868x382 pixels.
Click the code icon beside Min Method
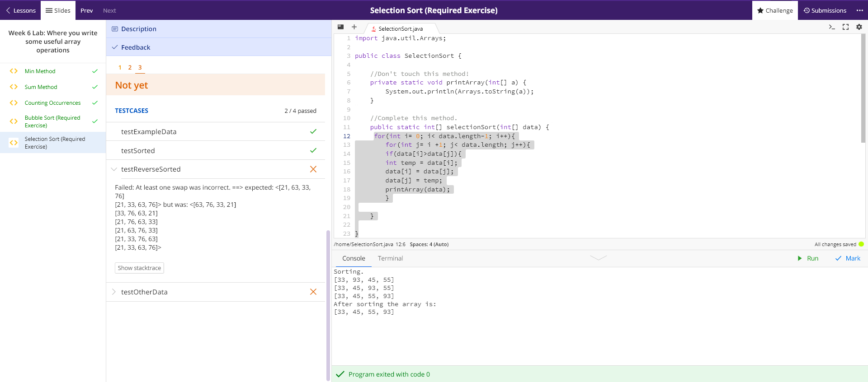click(x=14, y=71)
